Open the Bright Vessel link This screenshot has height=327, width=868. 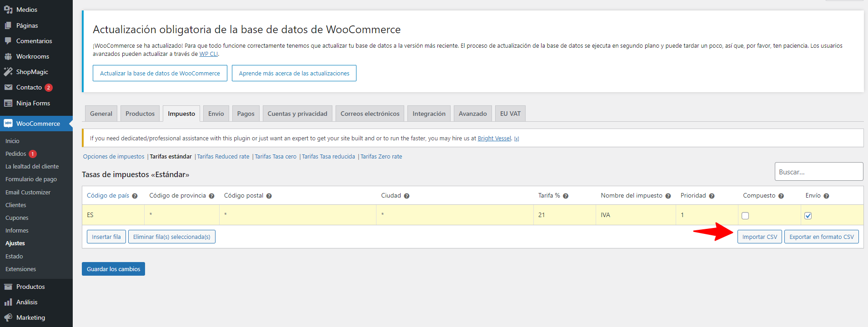[494, 139]
